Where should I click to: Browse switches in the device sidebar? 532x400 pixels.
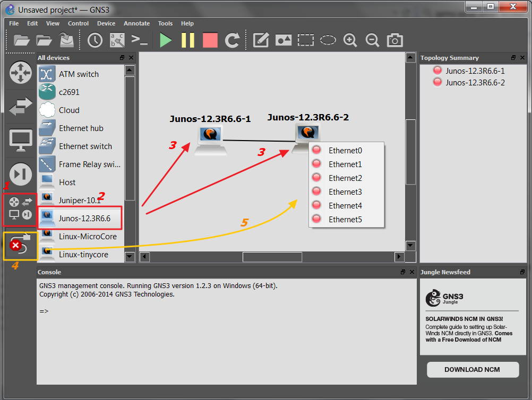[x=21, y=106]
